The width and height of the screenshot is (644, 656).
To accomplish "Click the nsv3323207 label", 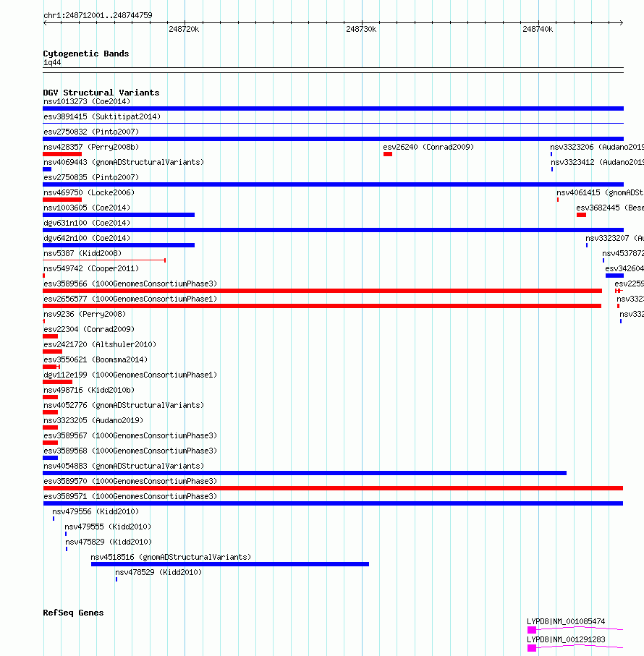I will tap(615, 238).
